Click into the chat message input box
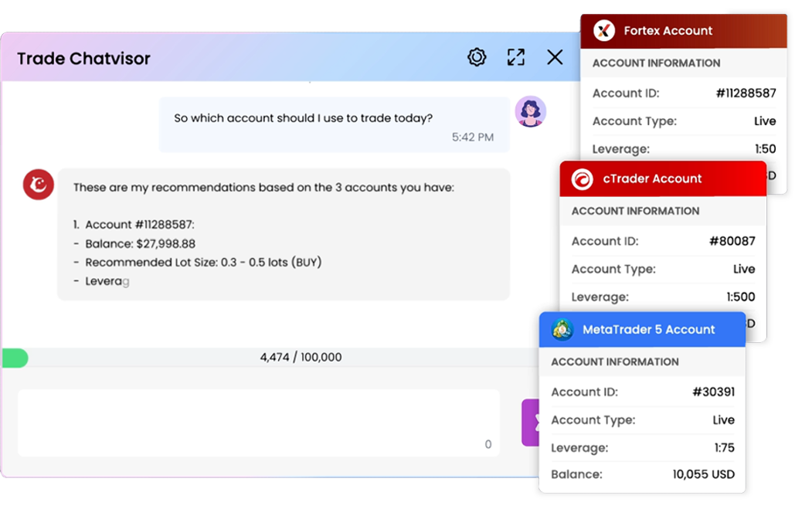Screen dimensions: 812x509 pyautogui.click(x=258, y=421)
